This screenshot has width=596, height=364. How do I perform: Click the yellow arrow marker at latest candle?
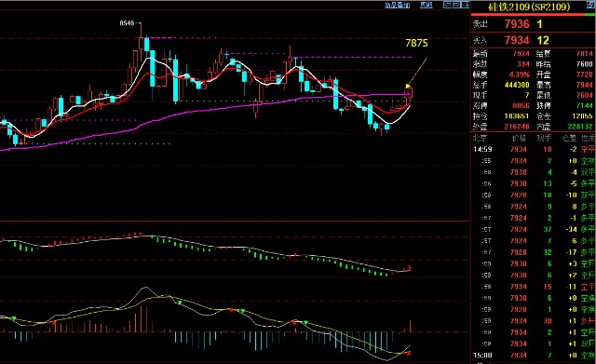[408, 87]
